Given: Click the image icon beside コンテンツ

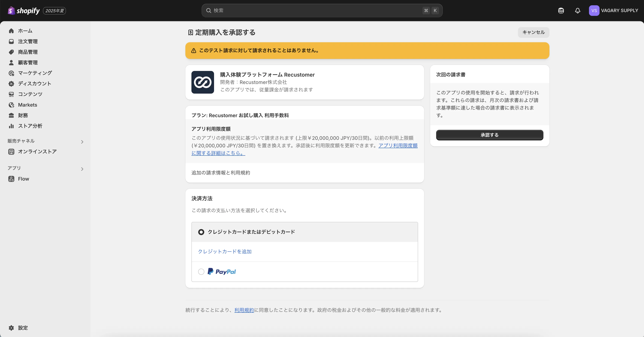Looking at the screenshot, I should click(11, 94).
